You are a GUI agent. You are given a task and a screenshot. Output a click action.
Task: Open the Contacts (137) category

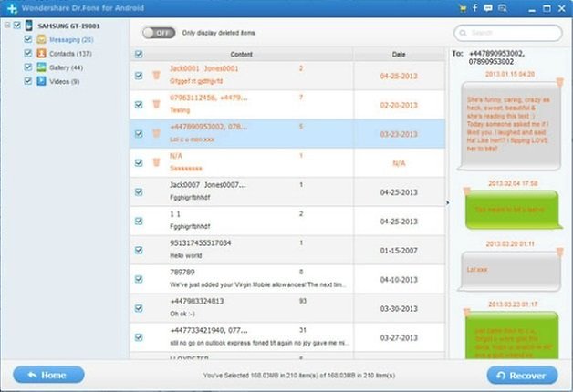70,54
